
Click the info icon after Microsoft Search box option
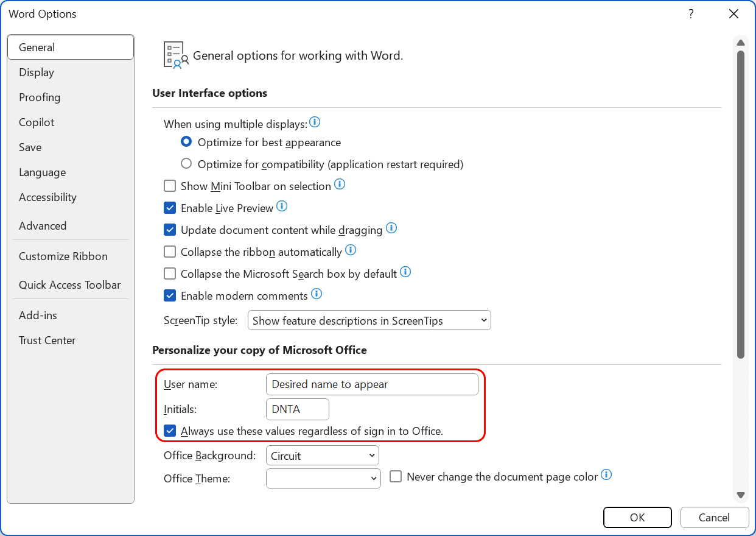click(405, 272)
